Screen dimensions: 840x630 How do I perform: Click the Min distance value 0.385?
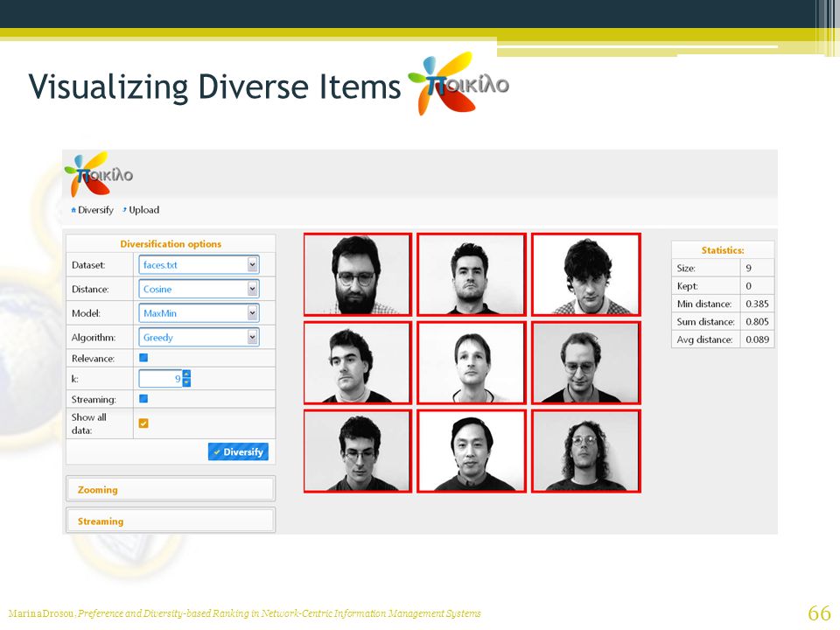pyautogui.click(x=757, y=304)
